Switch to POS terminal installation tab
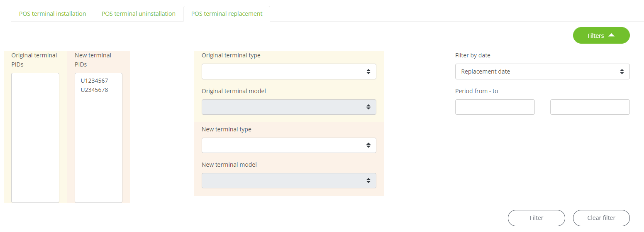Image resolution: width=644 pixels, height=232 pixels. (53, 14)
